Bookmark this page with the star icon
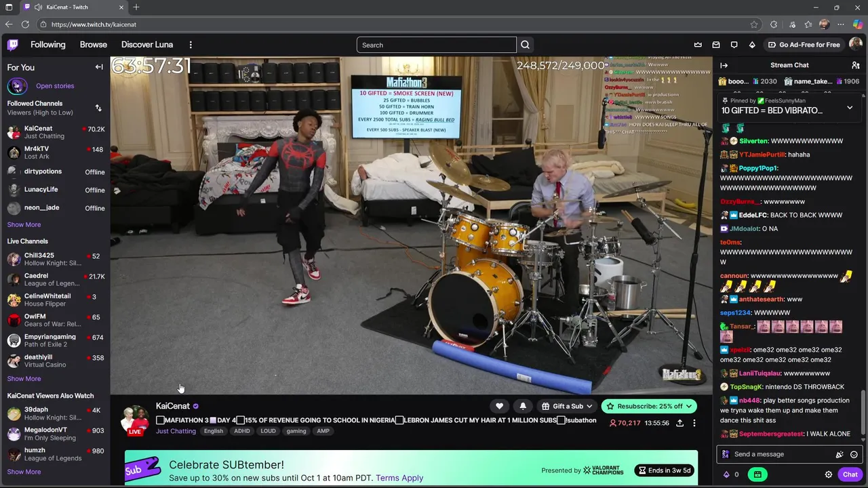The image size is (868, 488). coord(754,24)
